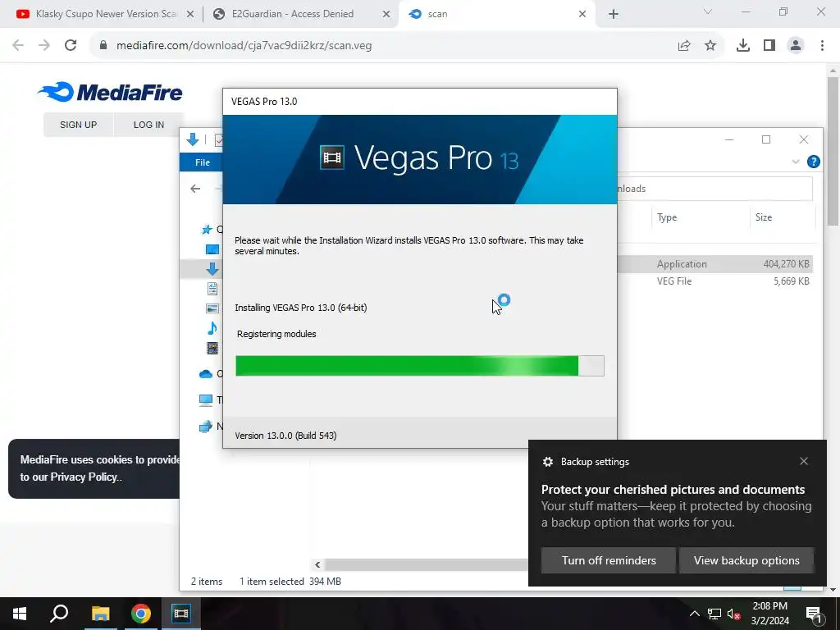Open Chrome downloads icon
Viewport: 840px width, 630px height.
[x=743, y=46]
